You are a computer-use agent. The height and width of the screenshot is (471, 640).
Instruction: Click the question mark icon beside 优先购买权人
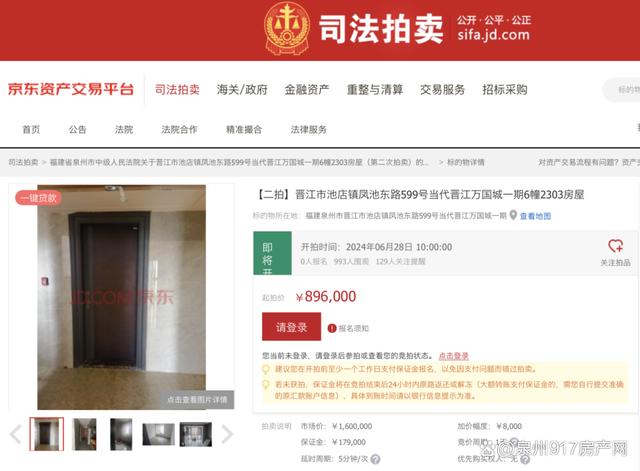[525, 459]
